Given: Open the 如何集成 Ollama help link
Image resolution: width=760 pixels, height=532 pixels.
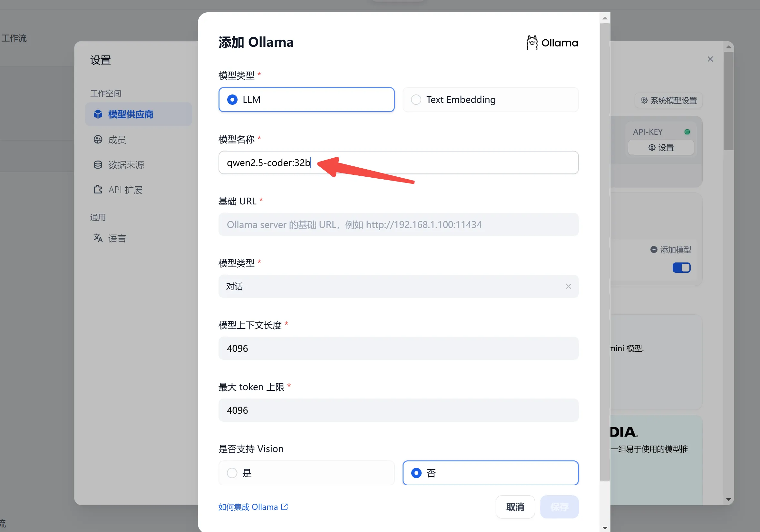Looking at the screenshot, I should tap(253, 507).
